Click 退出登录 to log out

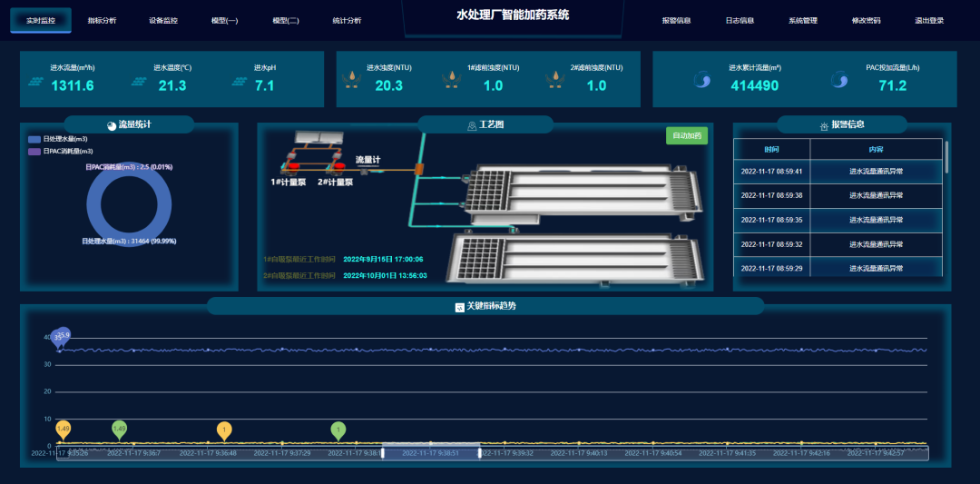coord(929,20)
